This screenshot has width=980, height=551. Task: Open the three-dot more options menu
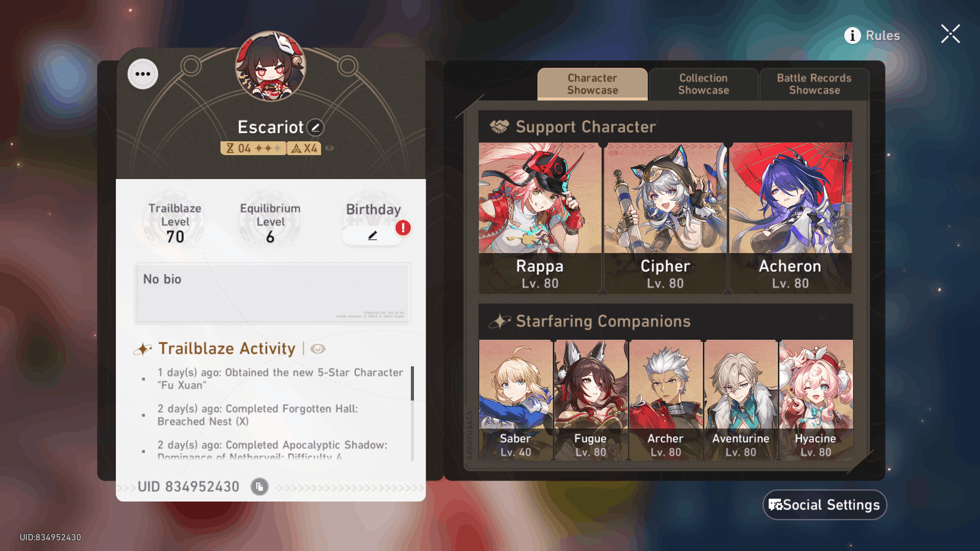(x=143, y=74)
